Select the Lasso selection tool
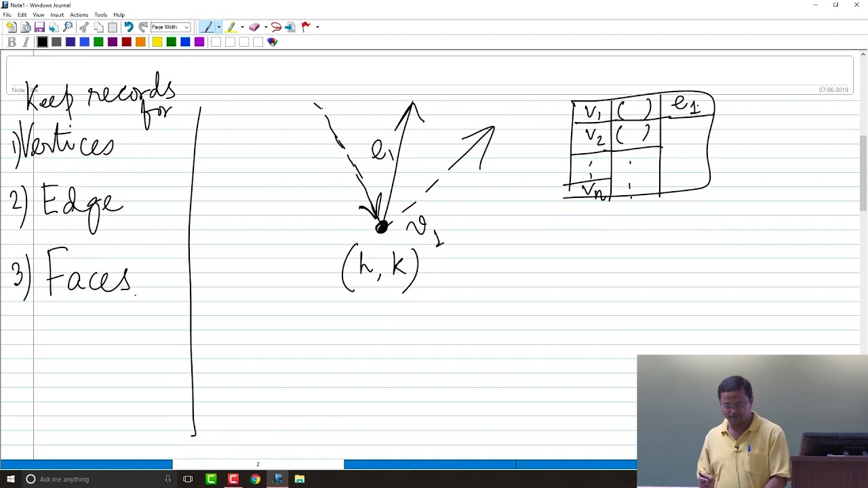The width and height of the screenshot is (868, 488). tap(276, 27)
